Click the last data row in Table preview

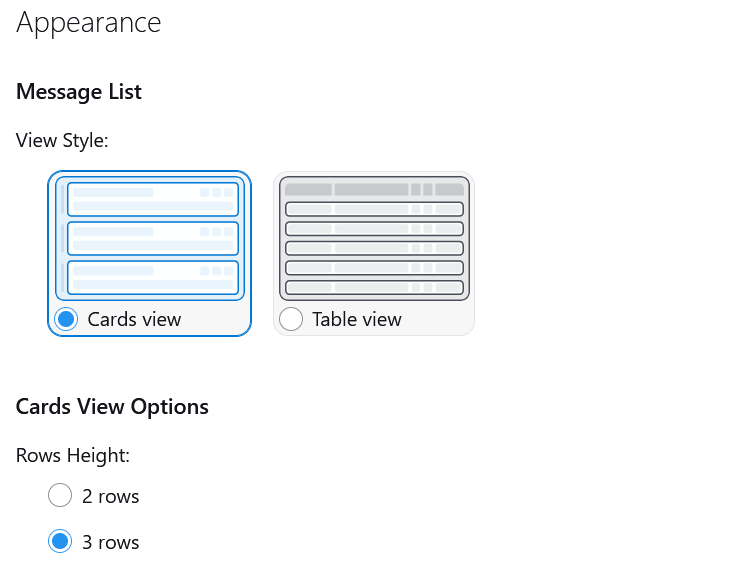tap(374, 287)
